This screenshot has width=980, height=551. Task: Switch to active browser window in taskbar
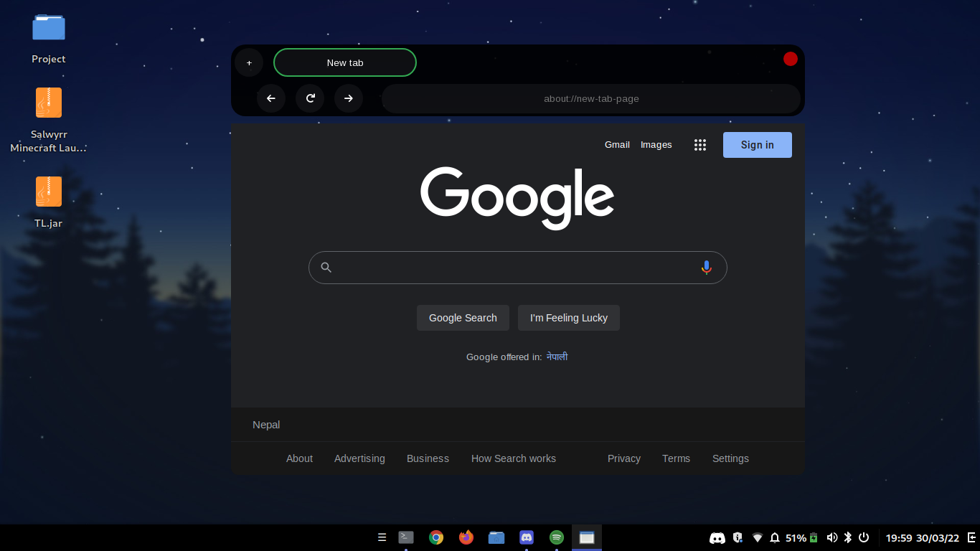coord(587,537)
